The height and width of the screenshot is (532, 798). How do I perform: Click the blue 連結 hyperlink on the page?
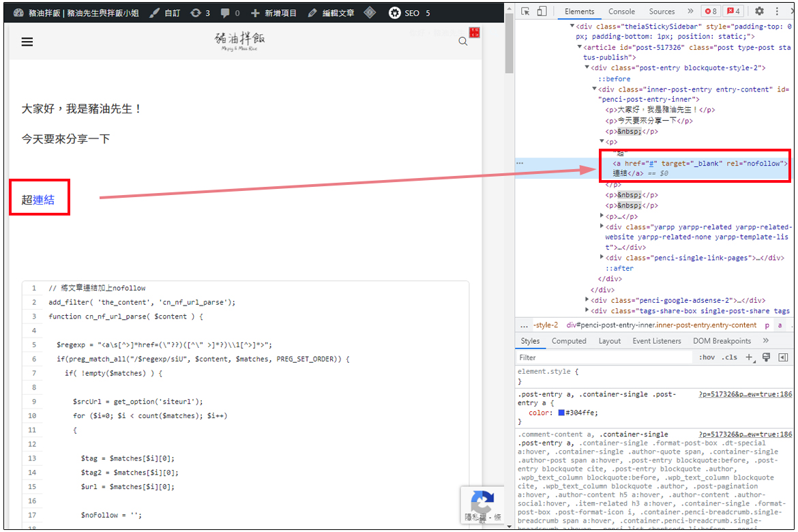(x=44, y=200)
